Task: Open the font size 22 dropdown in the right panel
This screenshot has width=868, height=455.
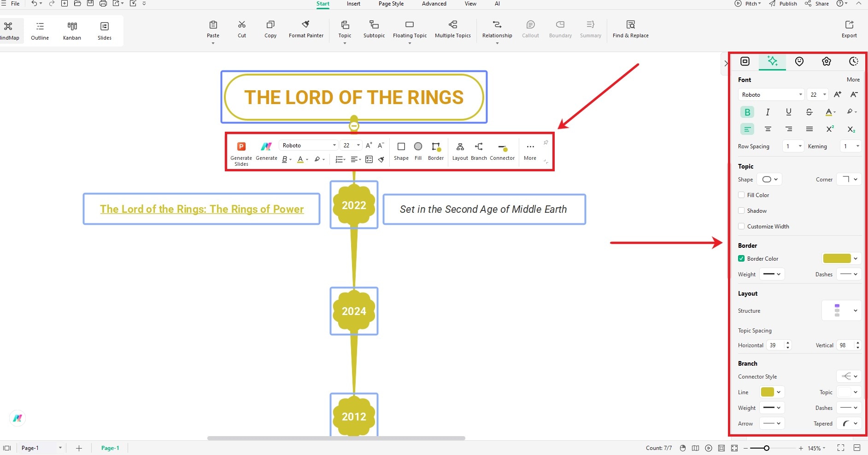Action: point(818,94)
